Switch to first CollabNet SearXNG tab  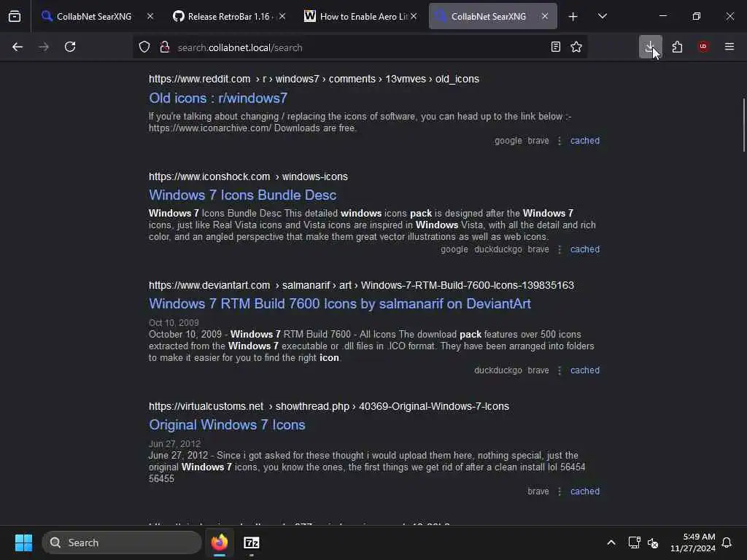pyautogui.click(x=93, y=17)
